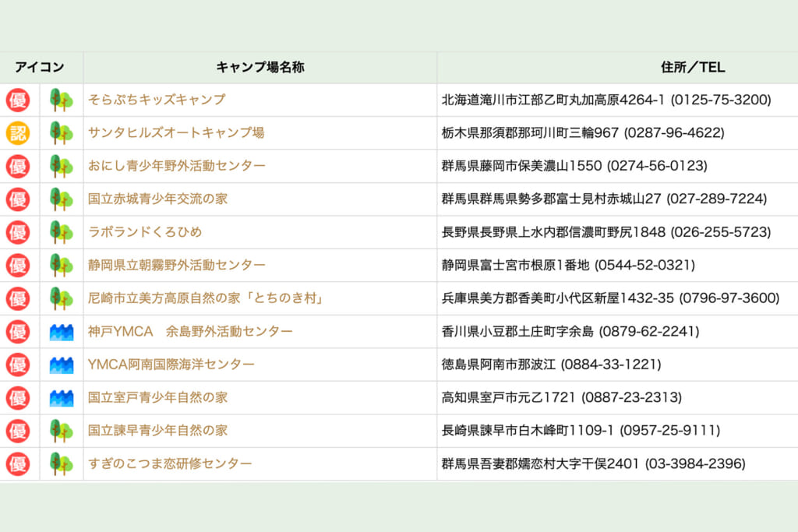This screenshot has width=798, height=532.
Task: Click the tree icon beside 静岡県立朝霧野外活動センター
Action: (62, 266)
